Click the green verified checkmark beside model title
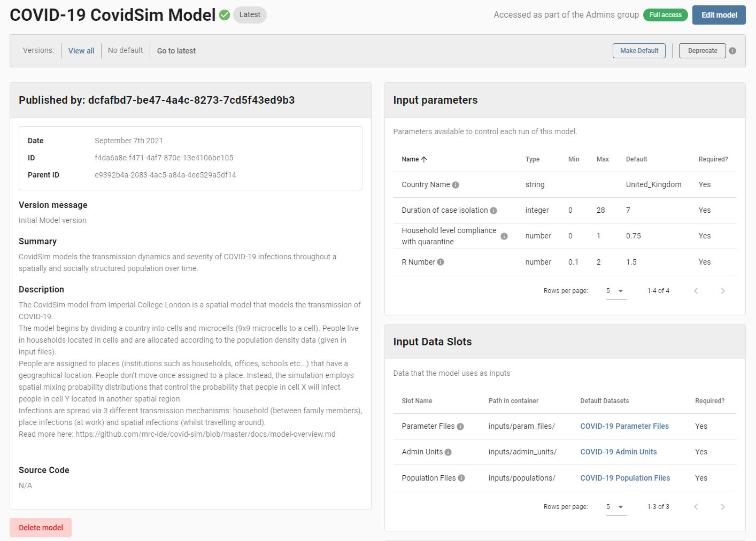 225,15
